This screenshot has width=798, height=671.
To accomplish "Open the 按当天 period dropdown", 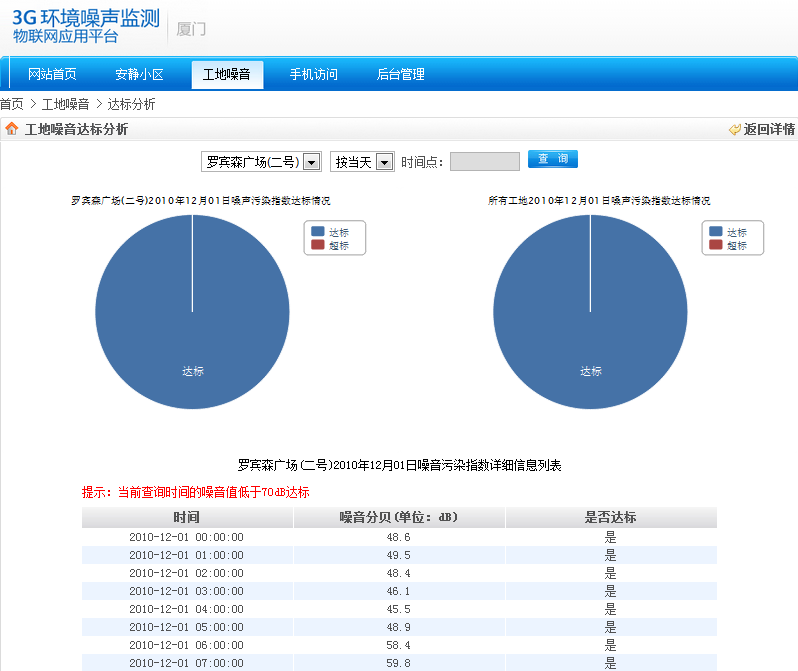I will 362,162.
